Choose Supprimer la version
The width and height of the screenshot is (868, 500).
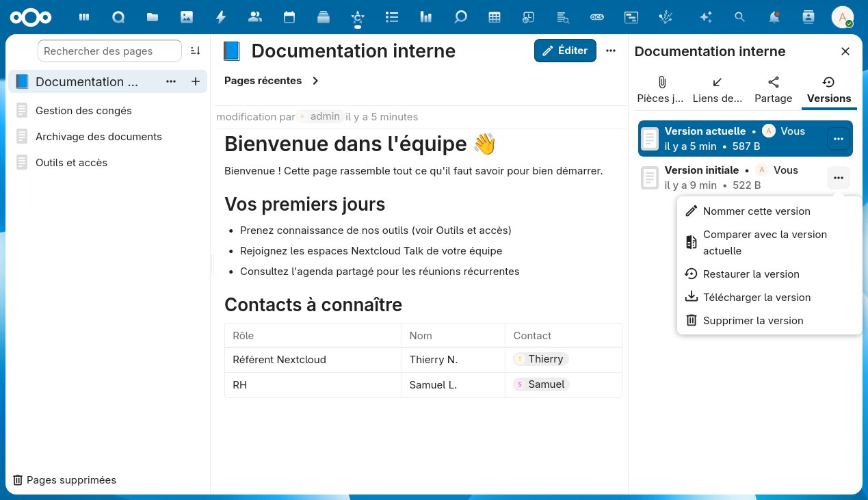(770, 321)
